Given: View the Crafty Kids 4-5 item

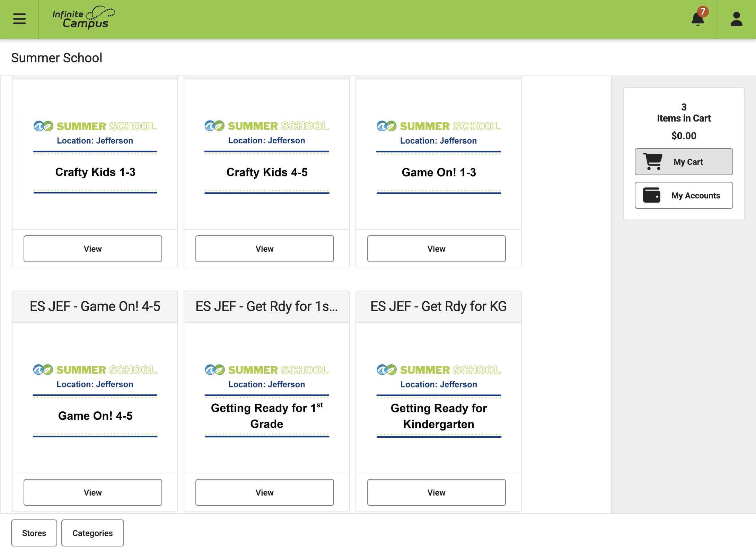Looking at the screenshot, I should [x=265, y=249].
